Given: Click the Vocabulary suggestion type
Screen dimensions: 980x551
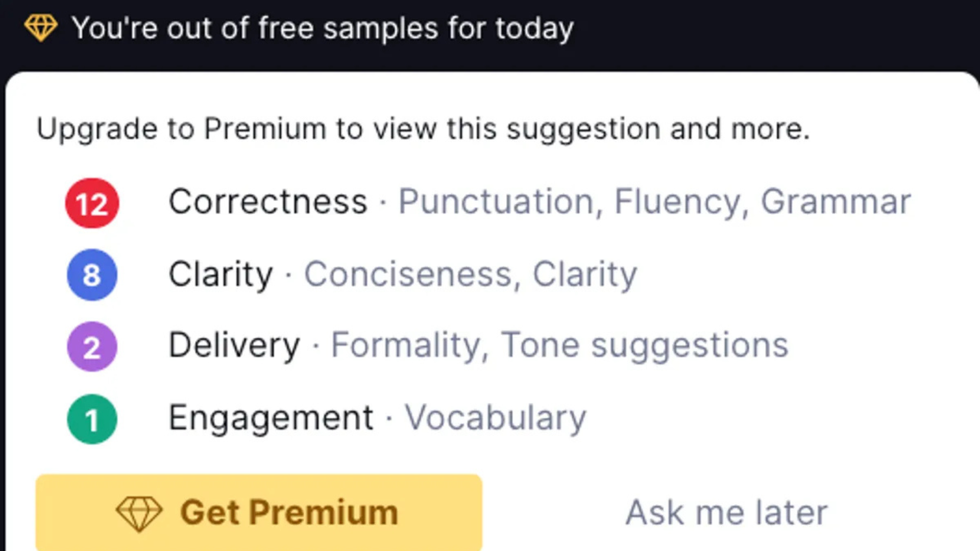Looking at the screenshot, I should 496,417.
